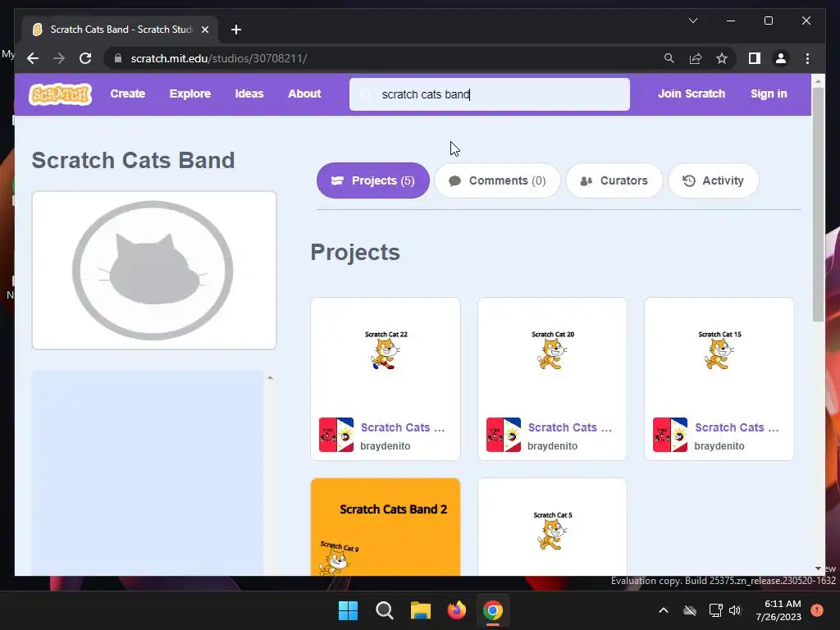Open project title link under Scratch Cat 15

tap(737, 427)
